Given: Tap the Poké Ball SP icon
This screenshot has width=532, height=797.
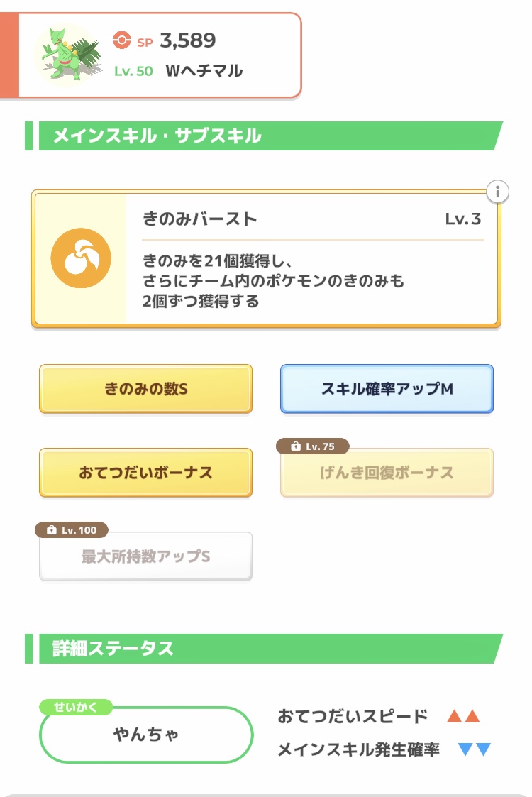Looking at the screenshot, I should pyautogui.click(x=122, y=41).
